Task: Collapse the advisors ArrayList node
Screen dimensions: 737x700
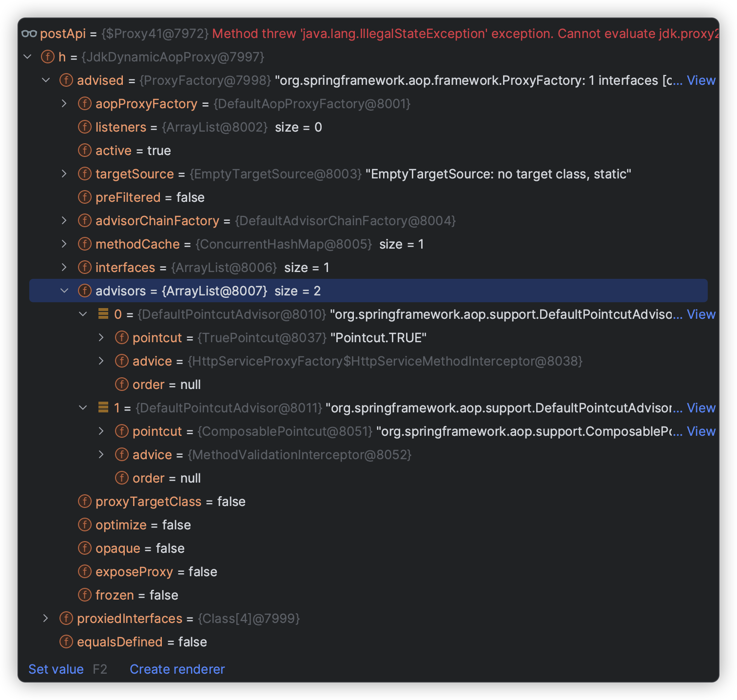Action: tap(64, 291)
